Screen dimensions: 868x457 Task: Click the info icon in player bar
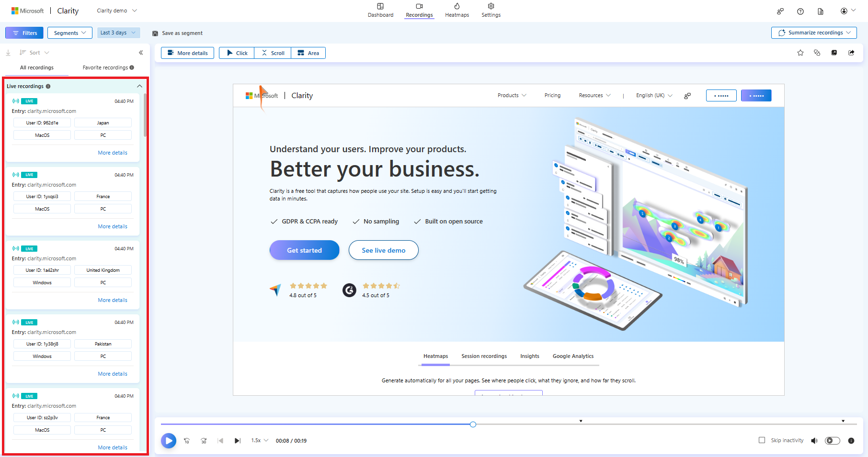[851, 441]
